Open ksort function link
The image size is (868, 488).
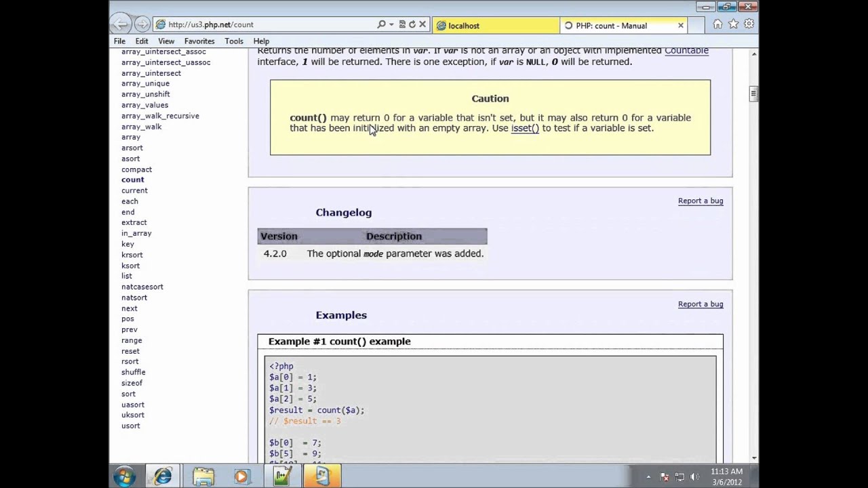tap(130, 266)
